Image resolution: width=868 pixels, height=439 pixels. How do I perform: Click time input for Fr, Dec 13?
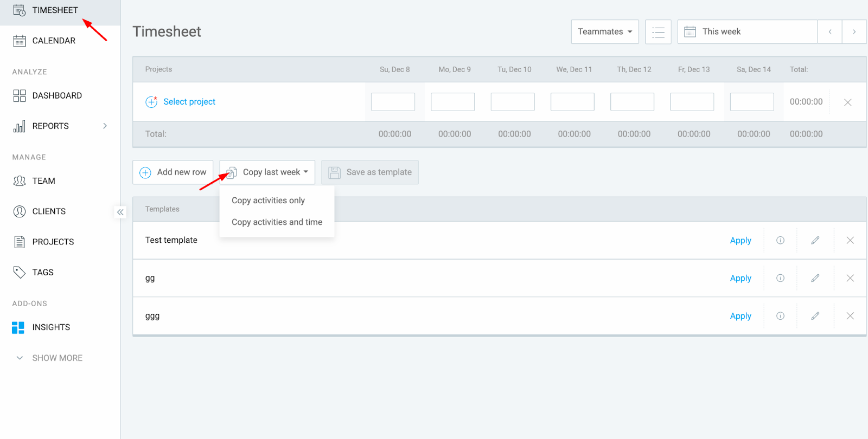[692, 102]
